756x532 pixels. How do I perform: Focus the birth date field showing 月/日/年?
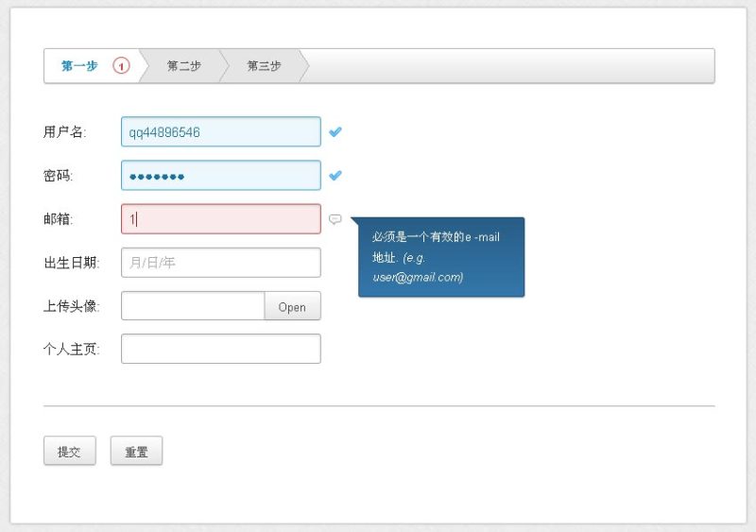point(220,263)
